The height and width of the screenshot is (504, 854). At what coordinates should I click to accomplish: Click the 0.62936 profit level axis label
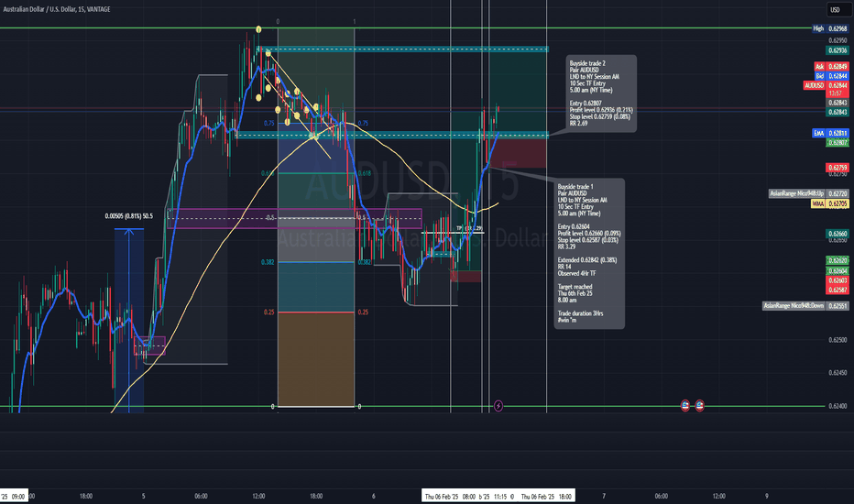[838, 50]
